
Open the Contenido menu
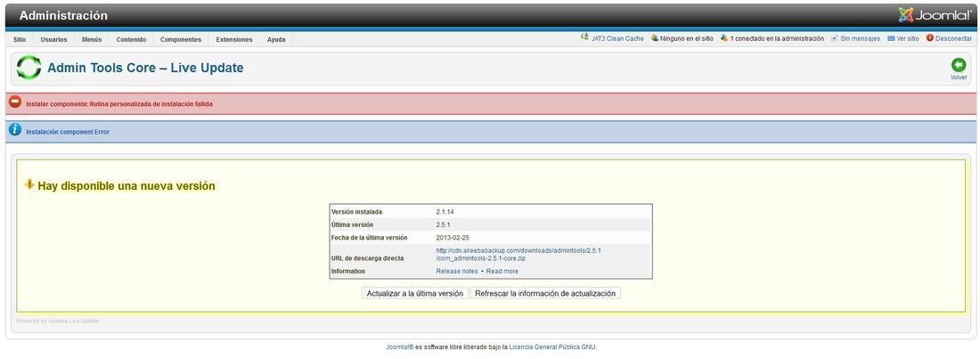131,39
